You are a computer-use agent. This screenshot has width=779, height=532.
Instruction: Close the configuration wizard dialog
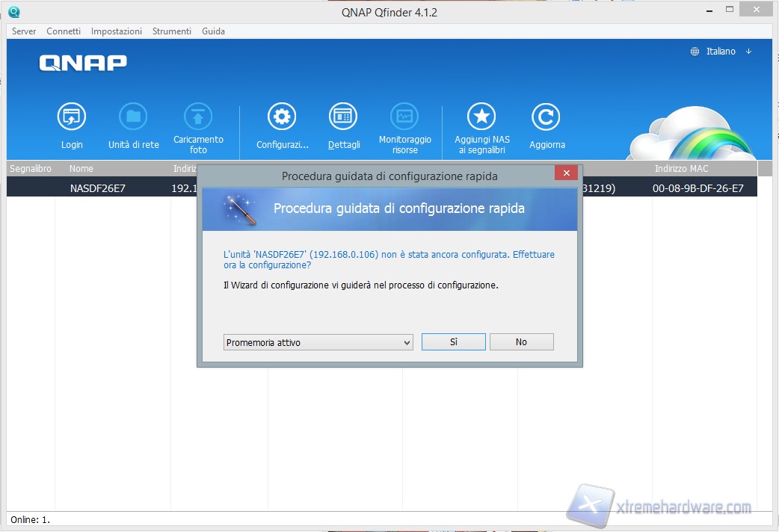tap(565, 173)
